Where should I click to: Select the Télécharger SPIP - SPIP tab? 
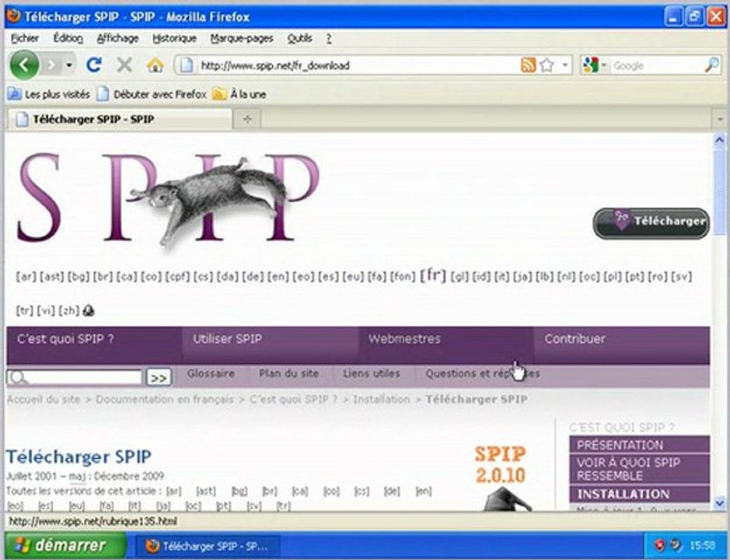point(121,119)
